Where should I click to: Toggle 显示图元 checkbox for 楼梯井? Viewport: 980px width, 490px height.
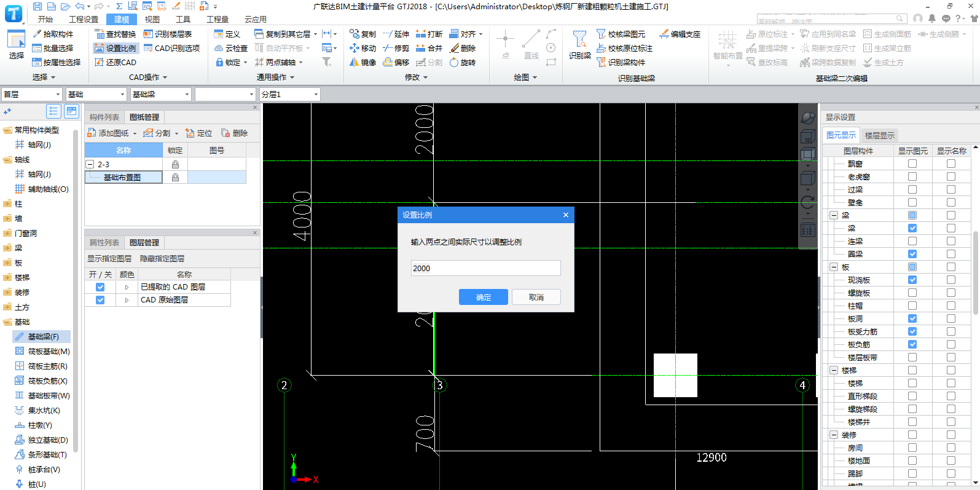912,422
